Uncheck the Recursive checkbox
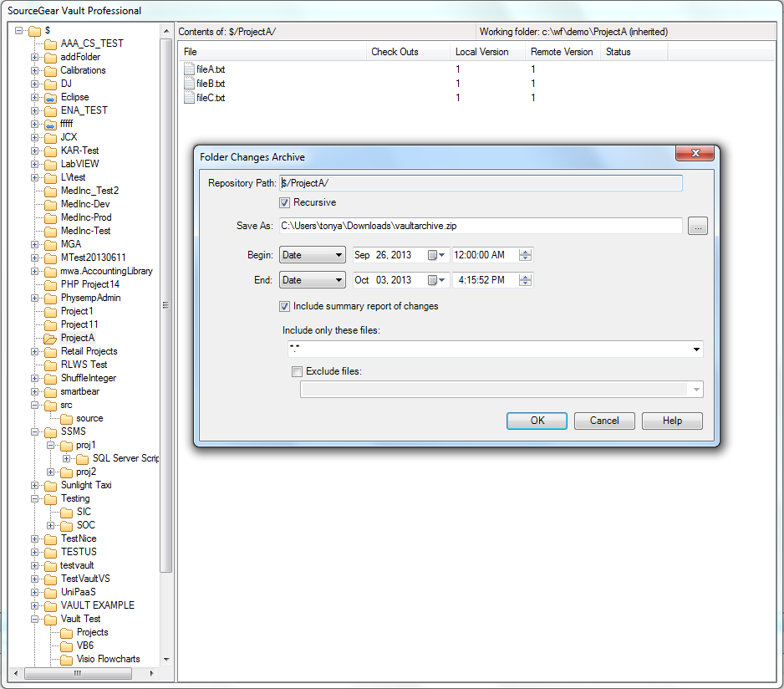Image resolution: width=784 pixels, height=689 pixels. coord(284,202)
